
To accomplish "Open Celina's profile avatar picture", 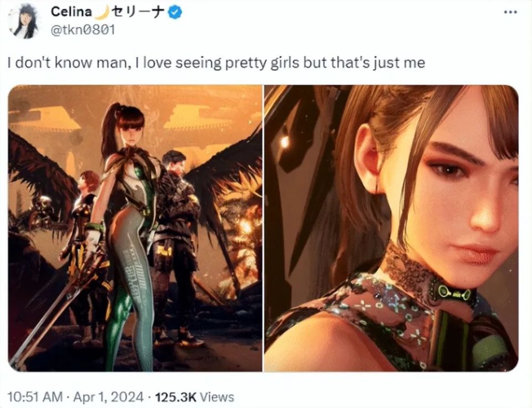I will [24, 20].
